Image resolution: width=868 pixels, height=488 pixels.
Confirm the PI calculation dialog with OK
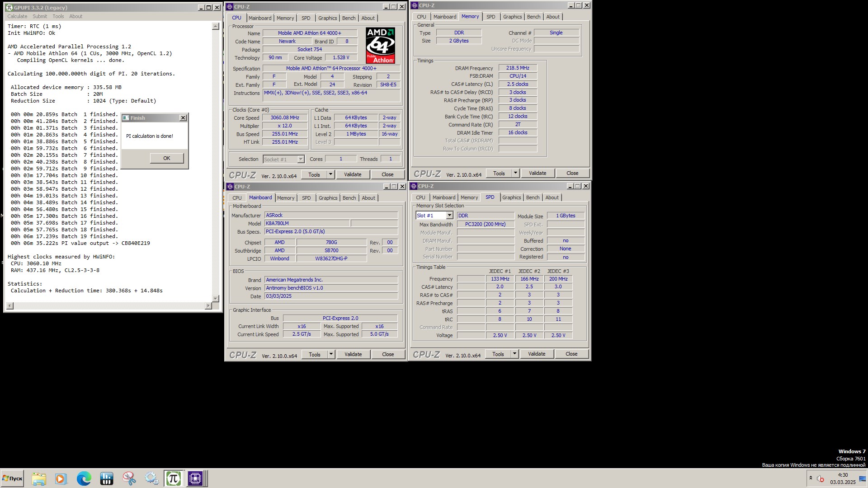pos(167,158)
